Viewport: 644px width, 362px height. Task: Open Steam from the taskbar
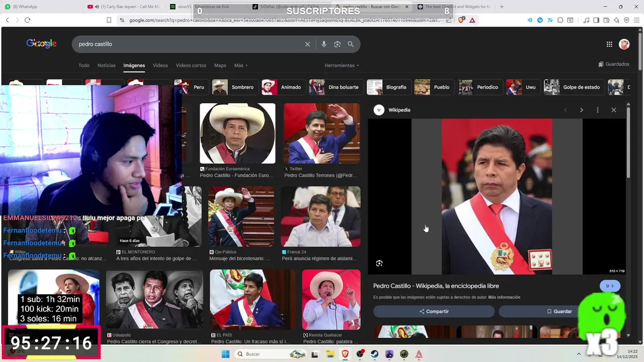(x=375, y=354)
